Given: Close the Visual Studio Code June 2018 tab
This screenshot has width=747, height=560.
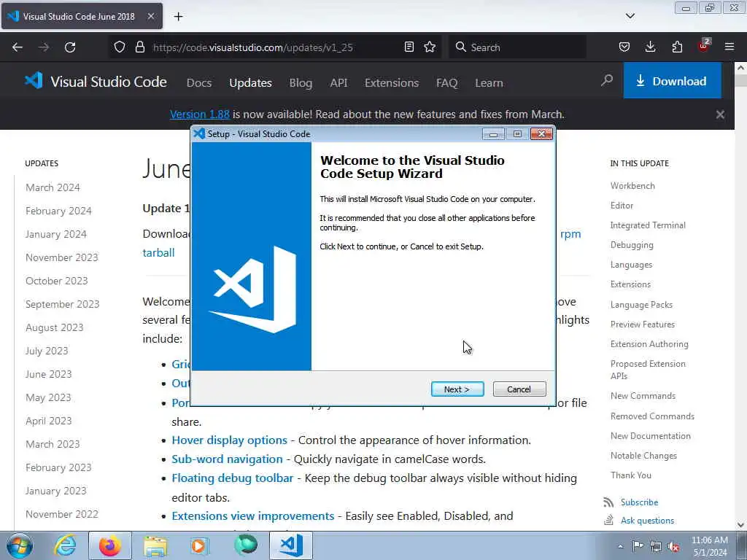Looking at the screenshot, I should pyautogui.click(x=150, y=16).
